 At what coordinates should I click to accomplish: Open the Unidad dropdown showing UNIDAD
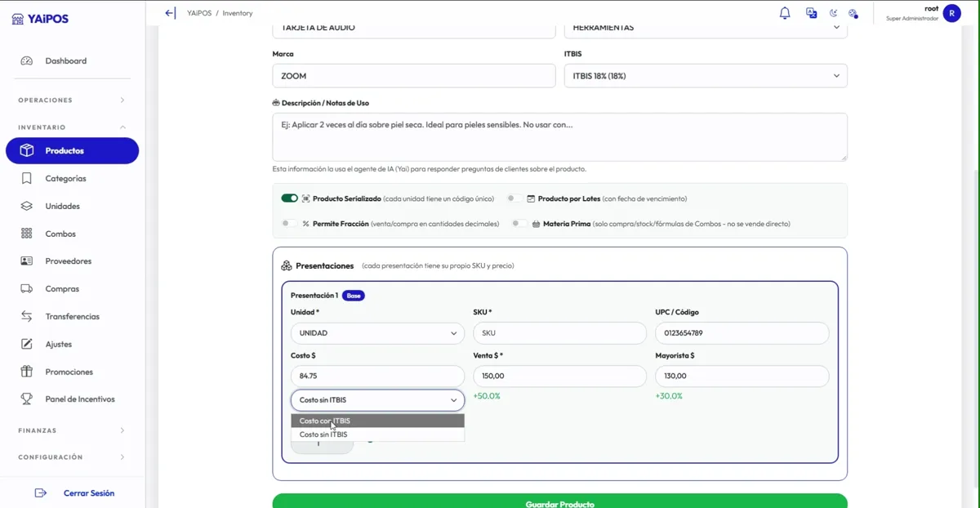click(377, 333)
